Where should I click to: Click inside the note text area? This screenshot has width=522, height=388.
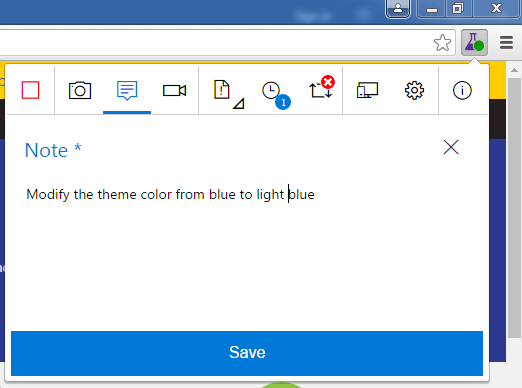coord(247,253)
